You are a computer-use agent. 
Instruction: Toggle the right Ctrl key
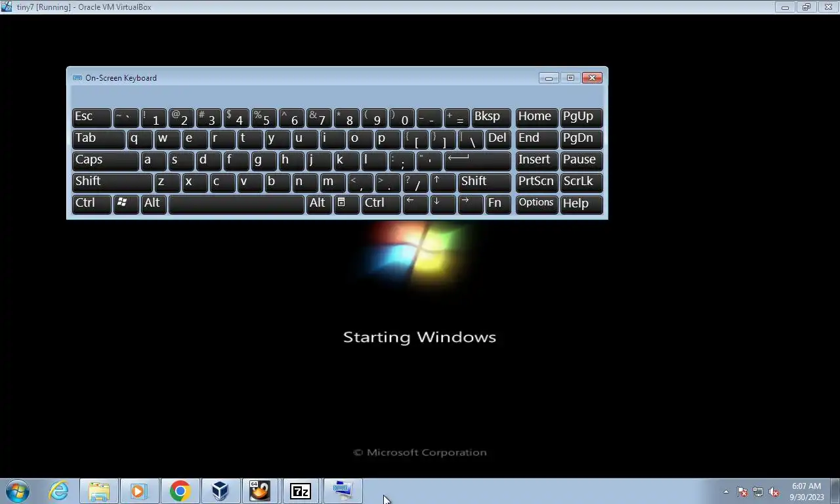click(381, 203)
